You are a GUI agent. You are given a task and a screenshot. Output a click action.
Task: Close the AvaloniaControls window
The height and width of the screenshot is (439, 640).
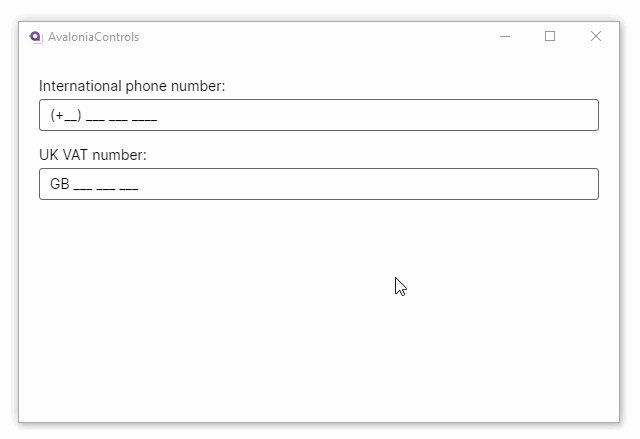[596, 37]
